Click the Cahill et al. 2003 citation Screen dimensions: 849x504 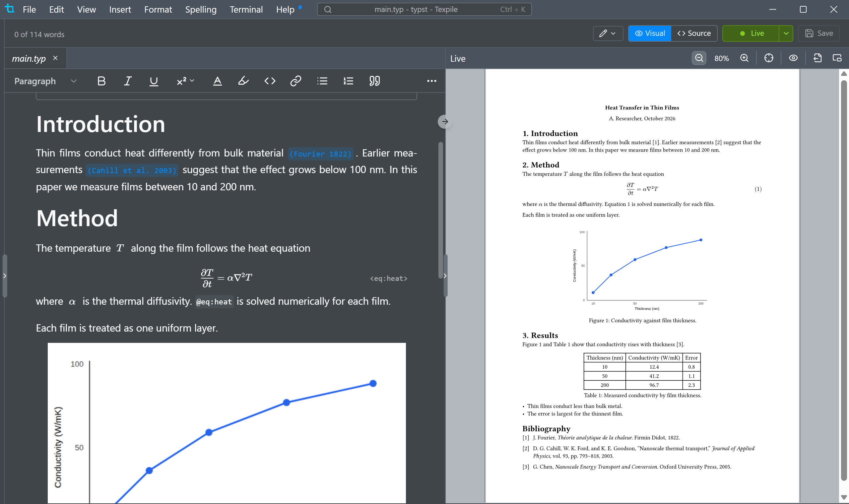tap(132, 170)
